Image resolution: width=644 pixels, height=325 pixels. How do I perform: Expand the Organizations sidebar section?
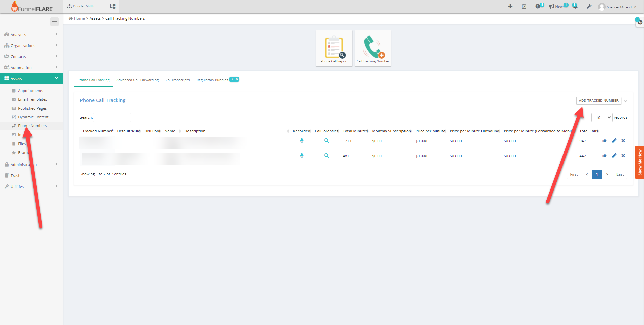click(32, 46)
